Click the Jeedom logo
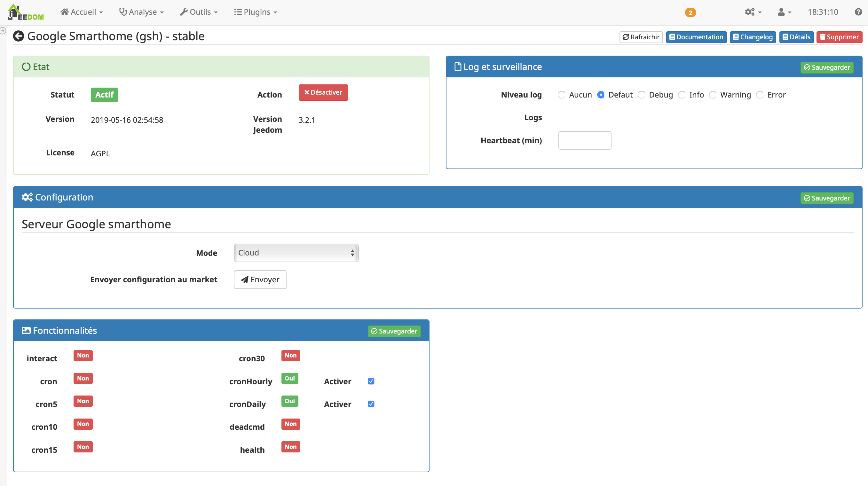The image size is (868, 486). [26, 12]
